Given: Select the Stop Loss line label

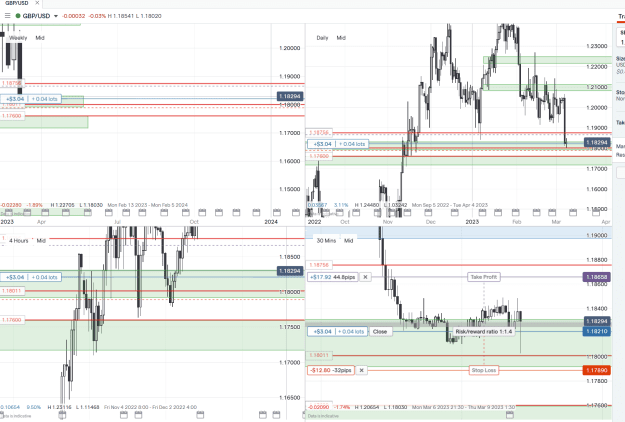Looking at the screenshot, I should point(484,370).
